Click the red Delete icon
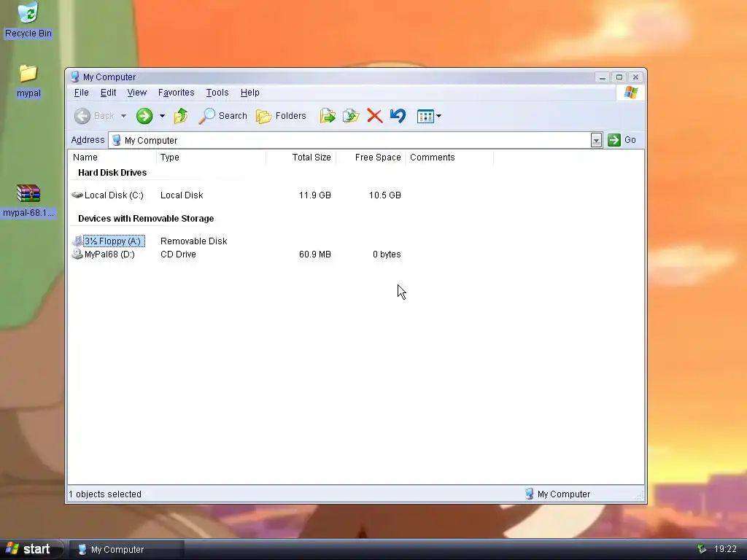 (x=374, y=116)
